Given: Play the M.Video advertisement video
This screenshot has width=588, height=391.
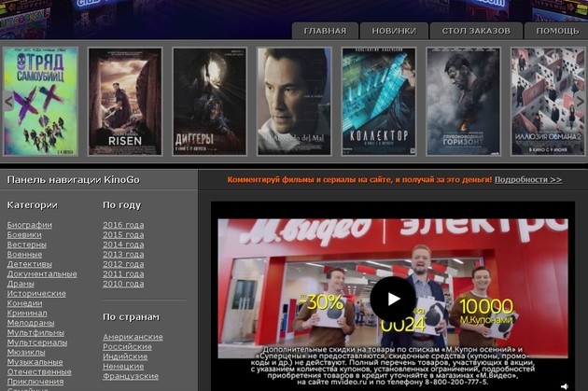Looking at the screenshot, I should (x=392, y=299).
